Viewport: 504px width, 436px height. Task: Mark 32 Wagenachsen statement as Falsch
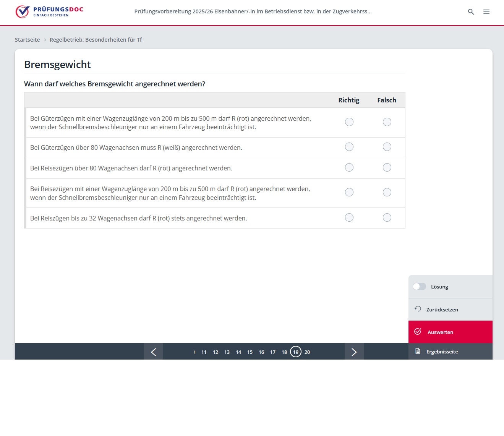(387, 217)
